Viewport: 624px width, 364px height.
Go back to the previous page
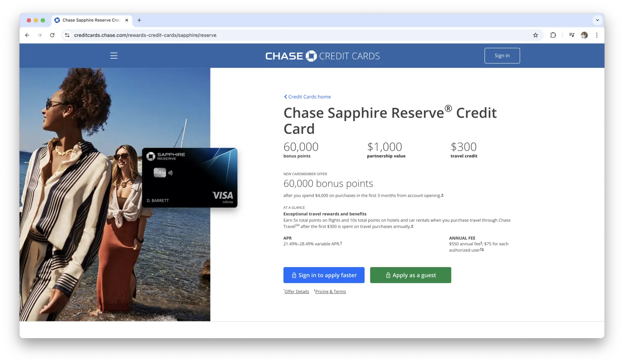click(x=27, y=35)
